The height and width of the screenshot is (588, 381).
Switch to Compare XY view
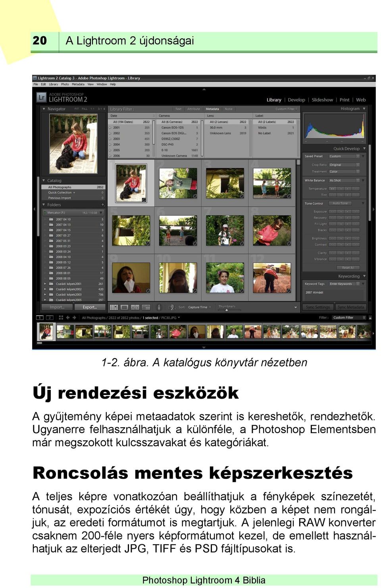point(135,307)
